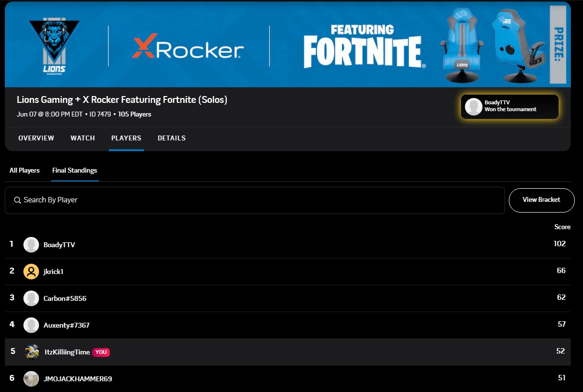Click the JMOJACKHAMMER69 profile avatar
The image size is (583, 392).
point(31,379)
